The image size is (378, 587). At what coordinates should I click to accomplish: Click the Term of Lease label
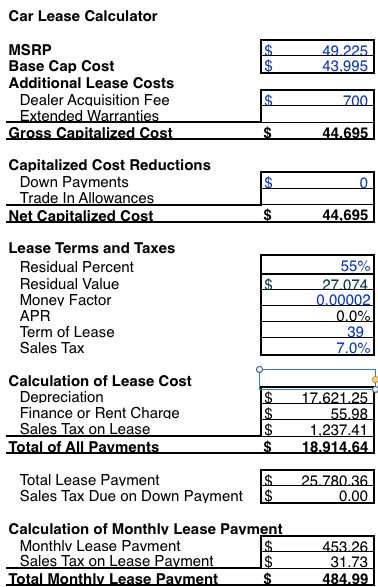(67, 332)
